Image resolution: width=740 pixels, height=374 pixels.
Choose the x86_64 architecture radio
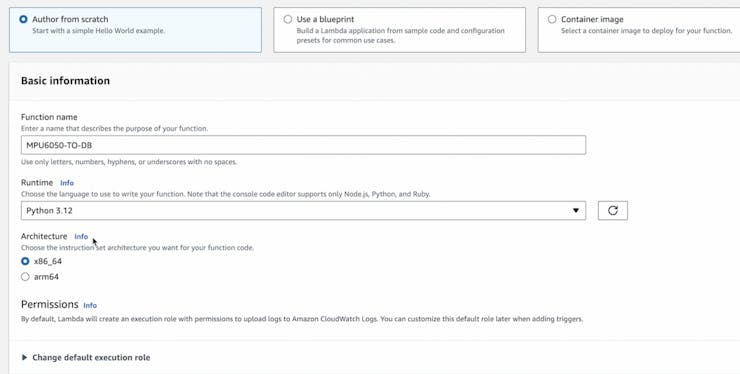(x=25, y=261)
